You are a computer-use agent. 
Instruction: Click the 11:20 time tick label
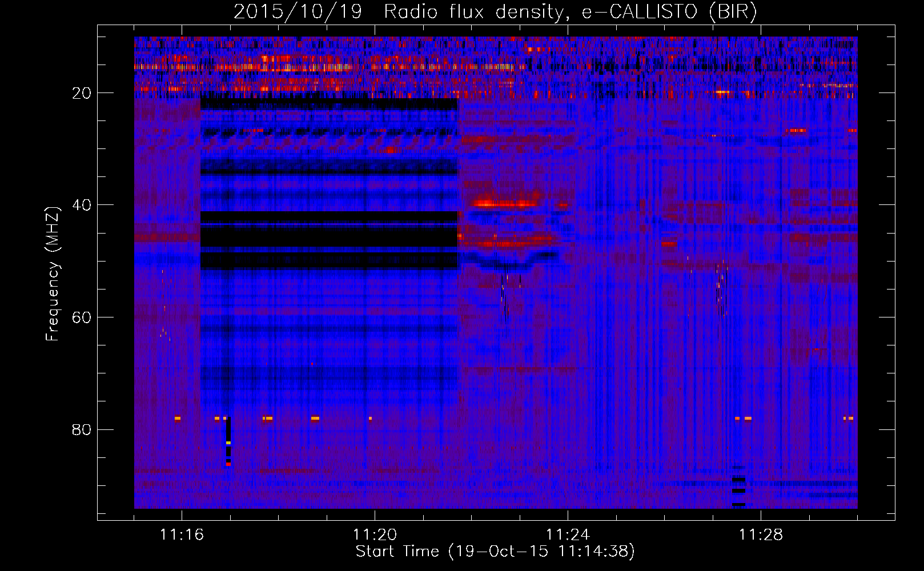click(x=375, y=535)
